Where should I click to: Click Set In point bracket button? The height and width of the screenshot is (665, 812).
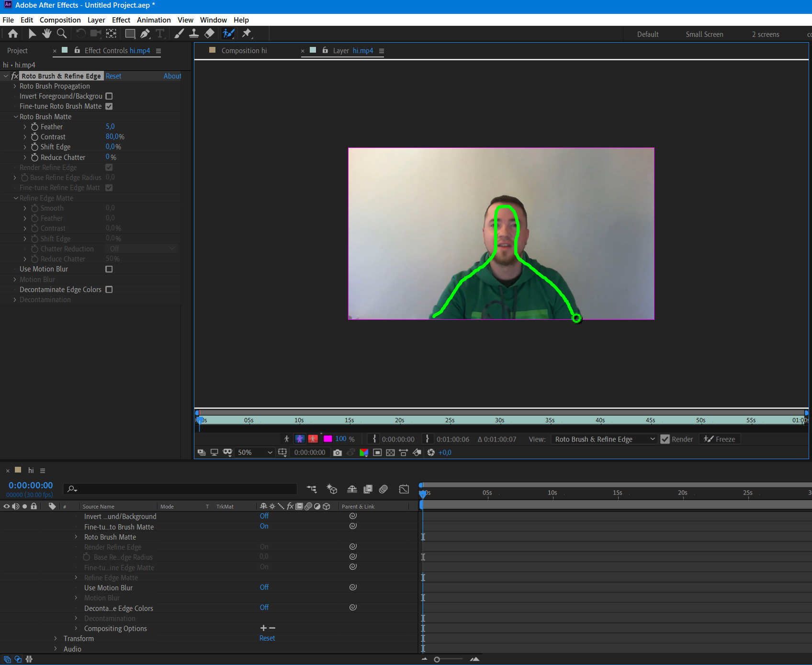(x=374, y=439)
